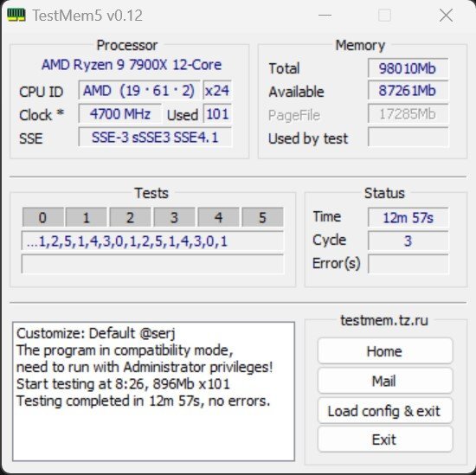The width and height of the screenshot is (476, 475).
Task: Click the TestMem5 memory chip icon
Action: point(16,15)
